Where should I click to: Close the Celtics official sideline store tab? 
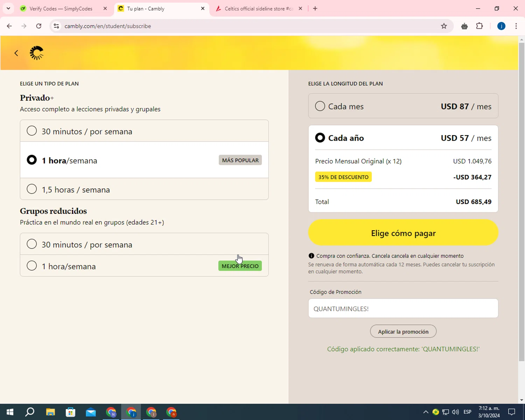(300, 8)
